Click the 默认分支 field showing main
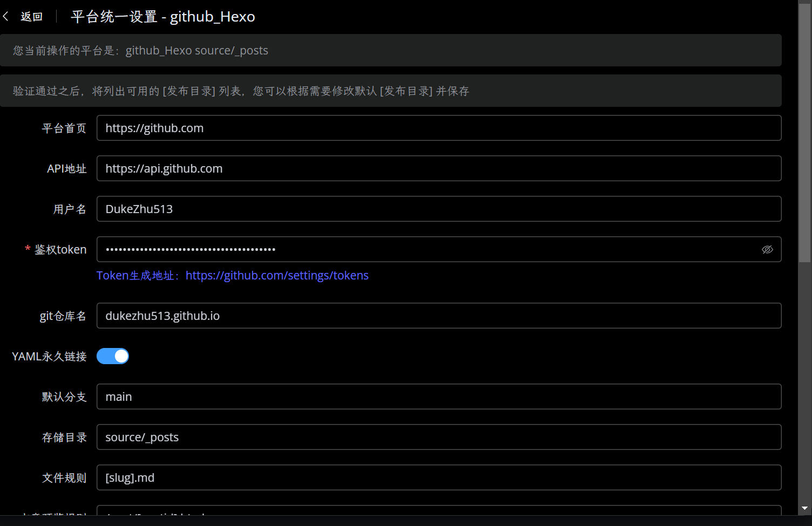 point(438,397)
